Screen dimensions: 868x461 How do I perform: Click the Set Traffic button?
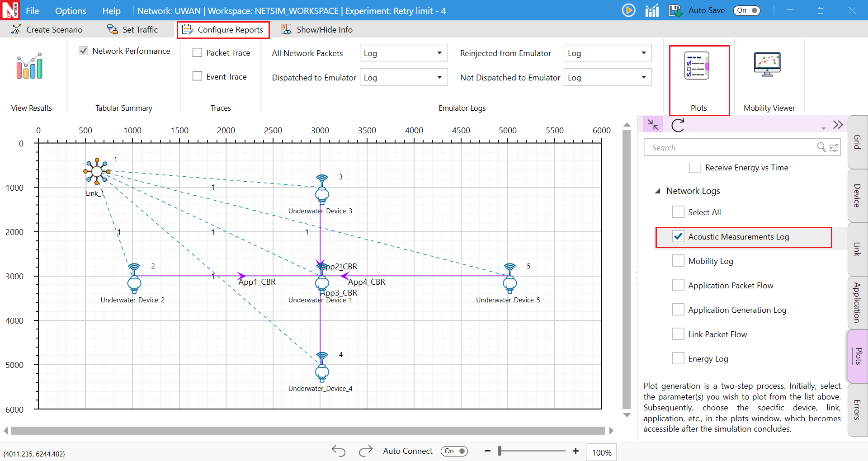[132, 30]
